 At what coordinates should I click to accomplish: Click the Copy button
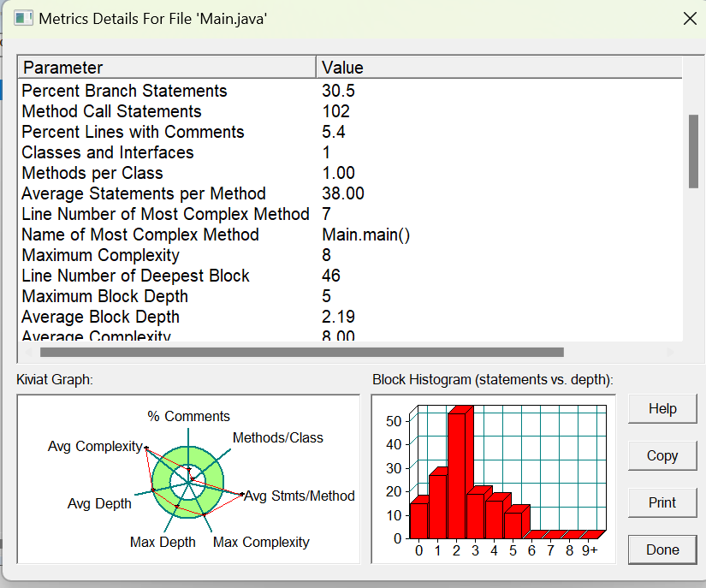coord(662,455)
